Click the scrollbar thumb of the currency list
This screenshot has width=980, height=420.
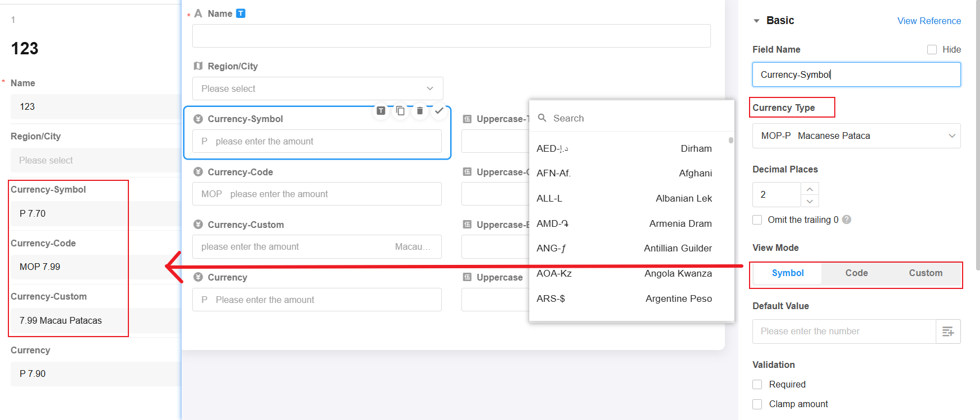point(731,141)
